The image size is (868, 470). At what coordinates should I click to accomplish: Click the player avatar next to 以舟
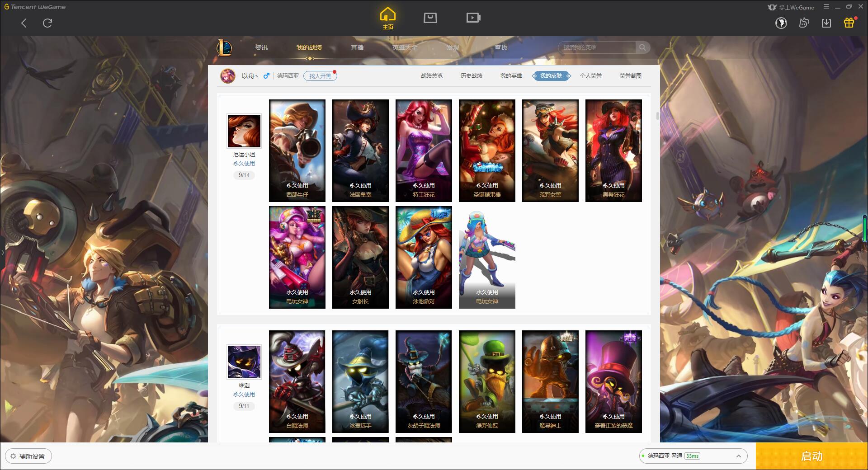pyautogui.click(x=228, y=76)
